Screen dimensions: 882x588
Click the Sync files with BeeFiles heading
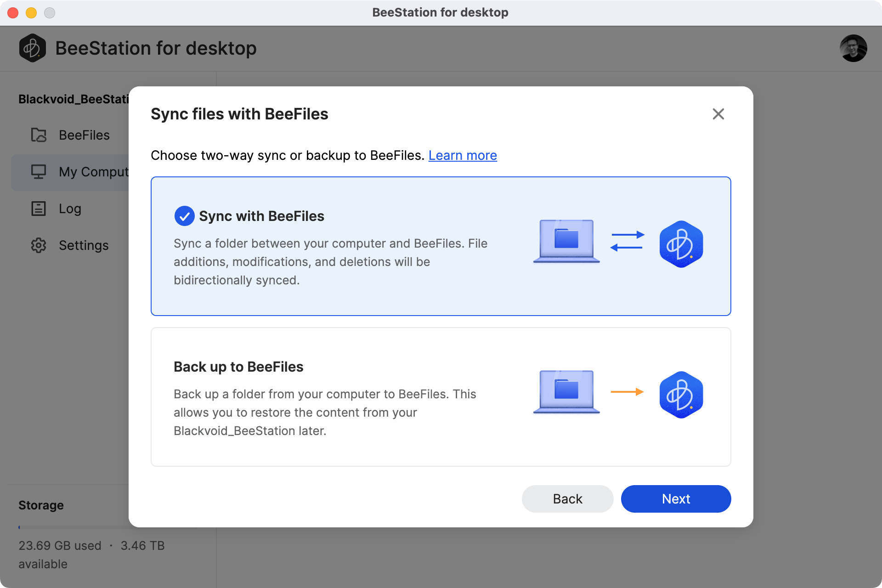pos(239,114)
